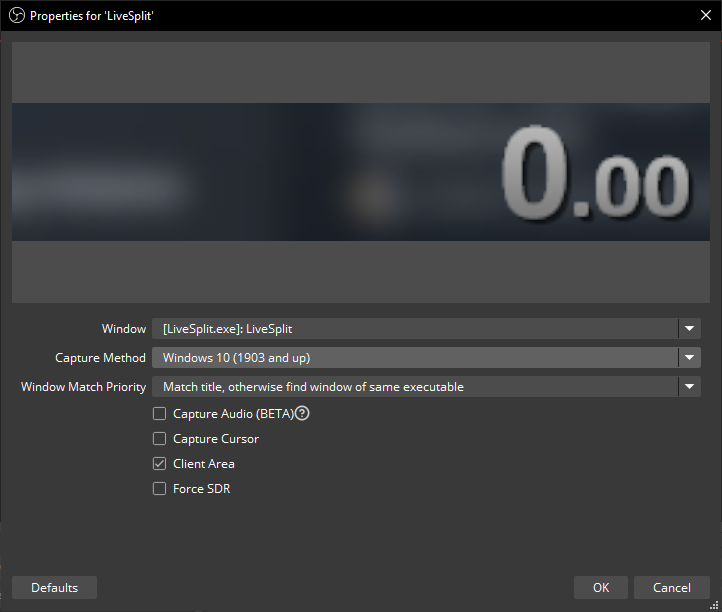Enable the Force SDR checkbox
The width and height of the screenshot is (722, 612).
pyautogui.click(x=159, y=488)
